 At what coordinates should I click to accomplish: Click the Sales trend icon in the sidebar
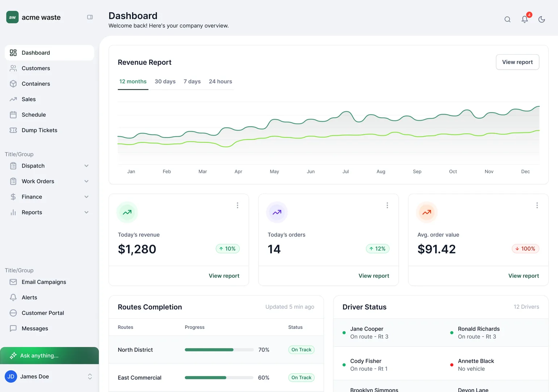13,99
